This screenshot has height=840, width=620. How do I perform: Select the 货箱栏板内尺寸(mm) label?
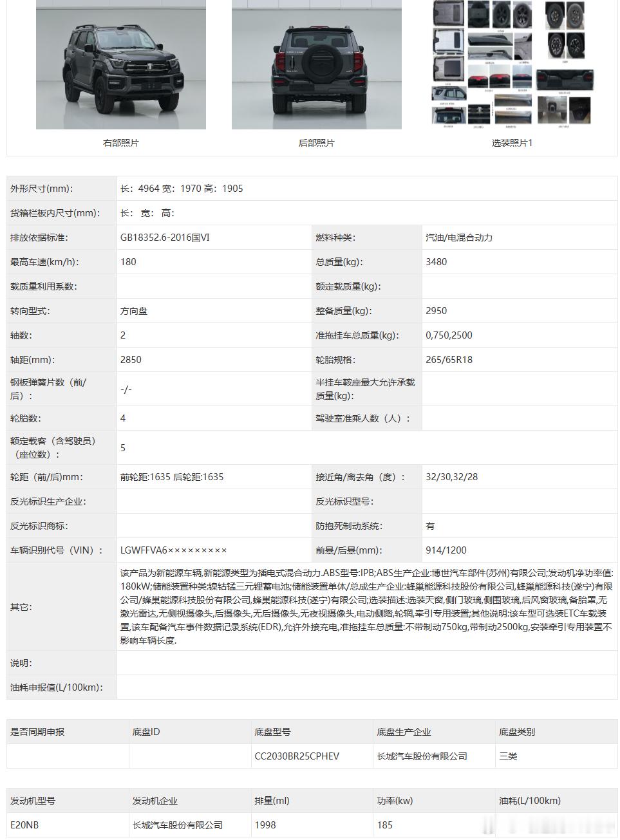(x=54, y=213)
